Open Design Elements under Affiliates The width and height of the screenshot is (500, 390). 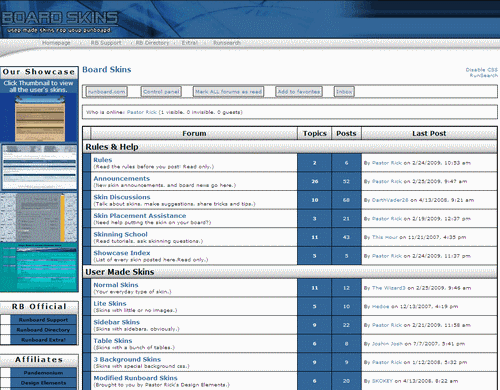(x=43, y=383)
